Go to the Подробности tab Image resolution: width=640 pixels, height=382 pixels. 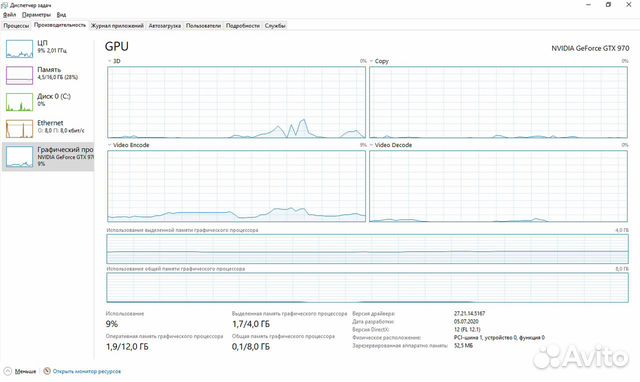(243, 26)
